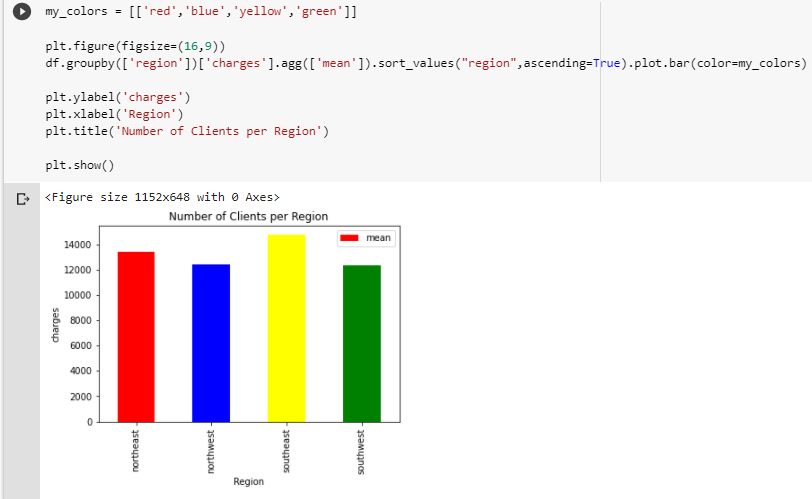Screen dimensions: 812x499
Task: Click the 'charges' y-axis title
Action: pos(55,325)
